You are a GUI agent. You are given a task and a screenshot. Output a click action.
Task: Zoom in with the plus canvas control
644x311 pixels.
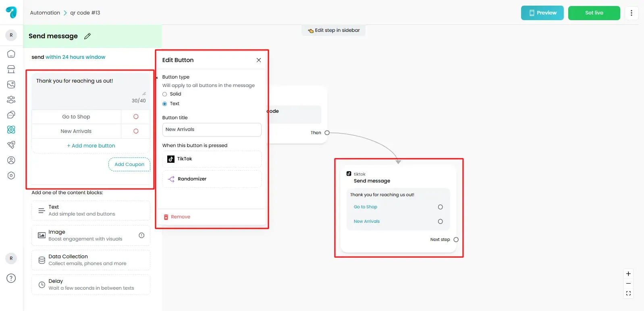(628, 274)
